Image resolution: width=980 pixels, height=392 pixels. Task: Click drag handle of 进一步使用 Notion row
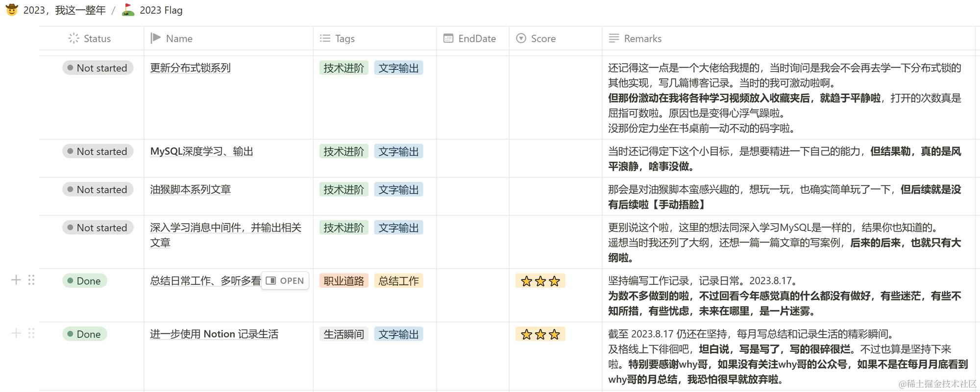coord(31,333)
